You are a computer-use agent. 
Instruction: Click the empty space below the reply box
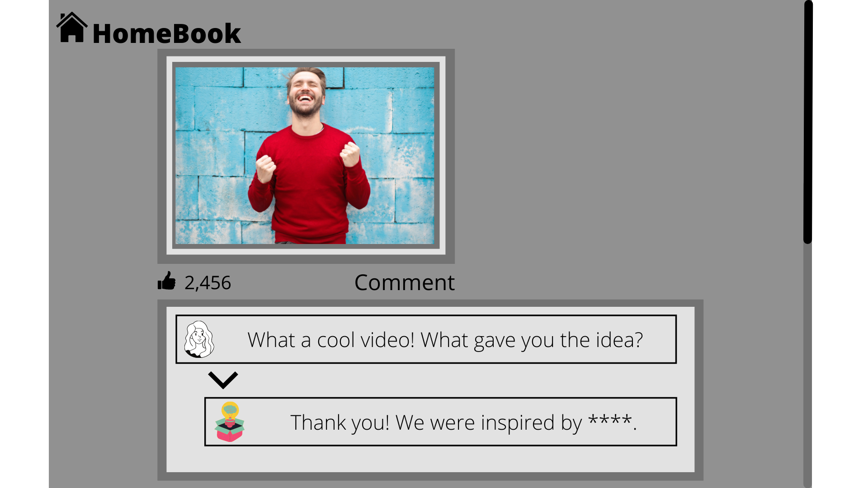430,459
